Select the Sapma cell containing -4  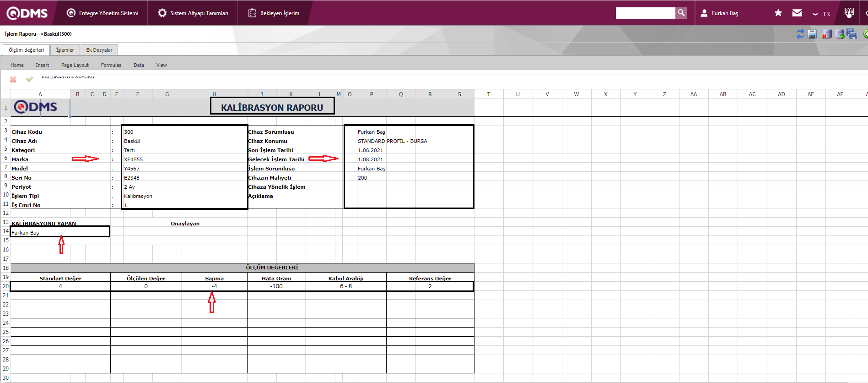pos(214,286)
